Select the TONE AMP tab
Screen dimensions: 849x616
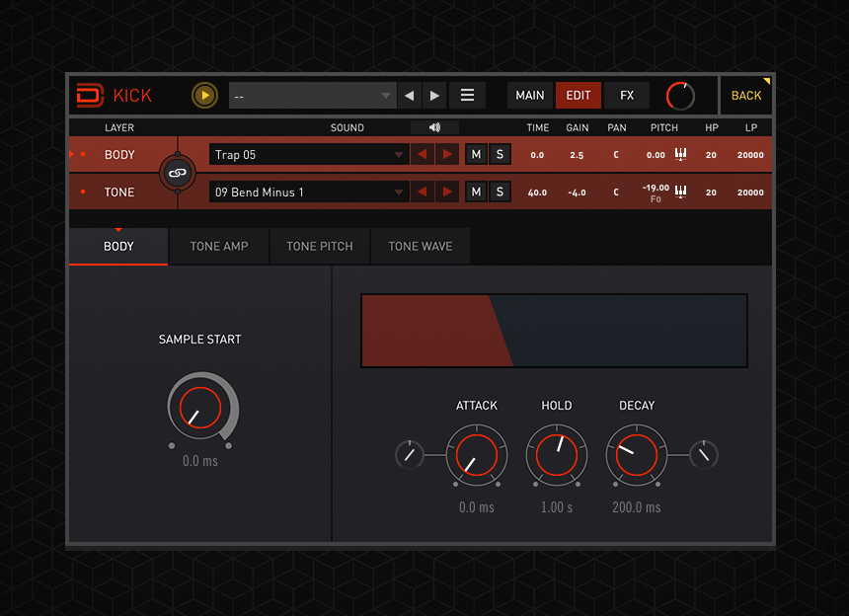coord(219,246)
